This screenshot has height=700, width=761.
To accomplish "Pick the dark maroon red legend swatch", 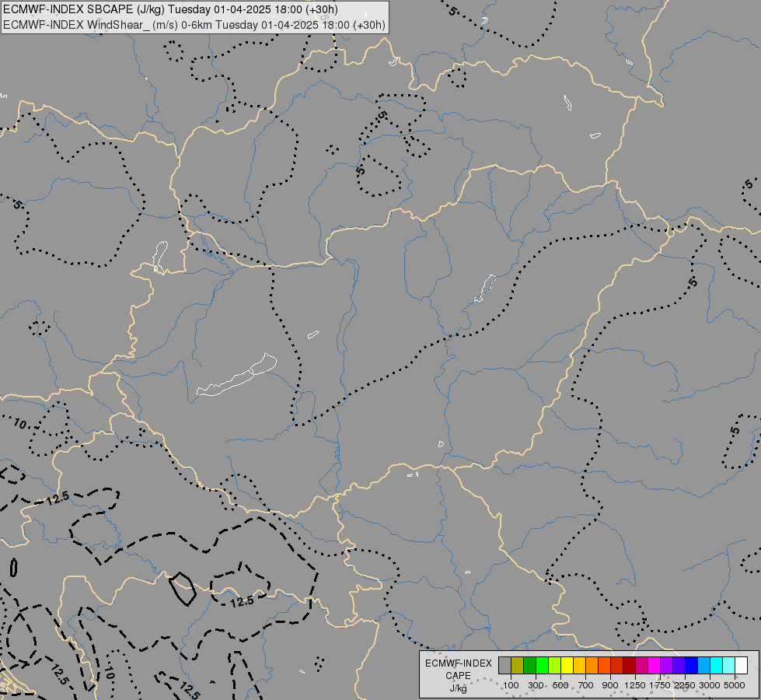I will click(629, 665).
